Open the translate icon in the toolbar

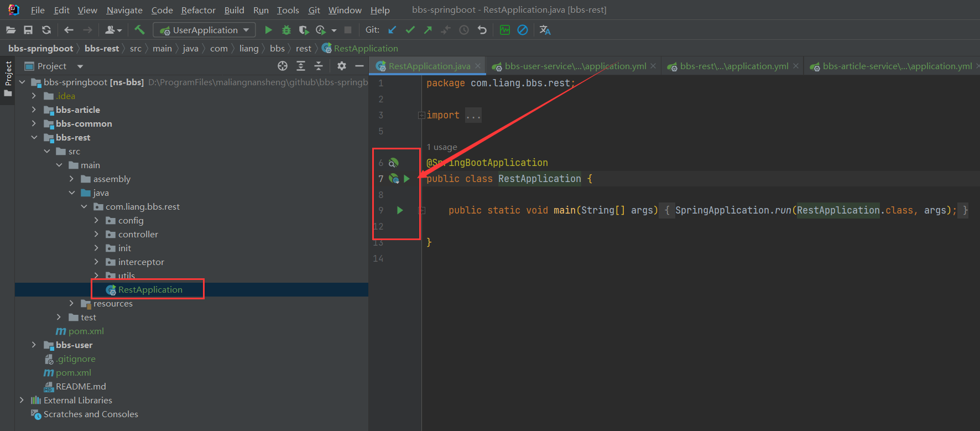pos(545,30)
